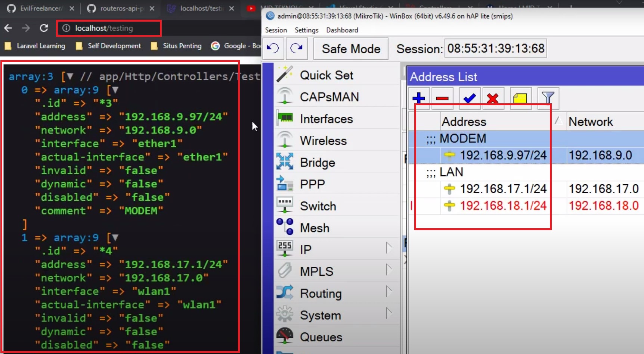Image resolution: width=644 pixels, height=354 pixels.
Task: Open the Address List filter
Action: point(548,98)
